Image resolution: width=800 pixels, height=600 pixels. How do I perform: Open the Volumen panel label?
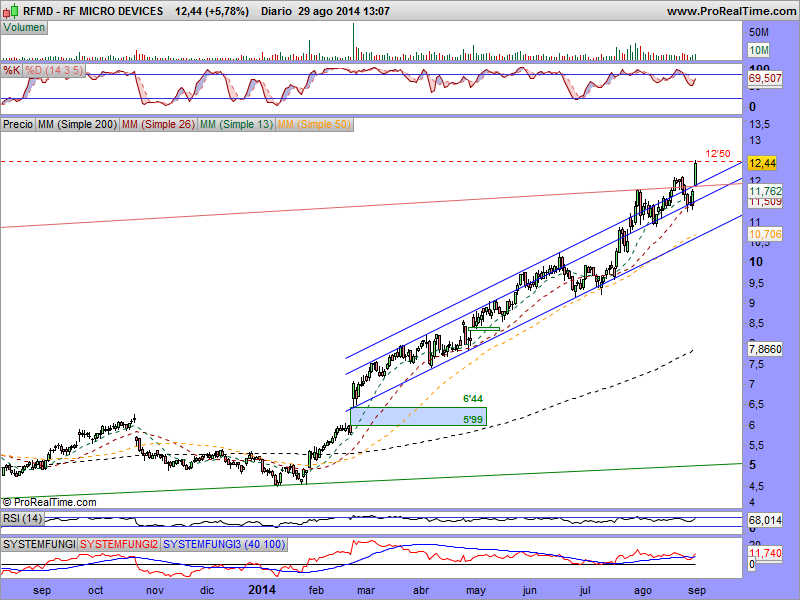pos(24,28)
